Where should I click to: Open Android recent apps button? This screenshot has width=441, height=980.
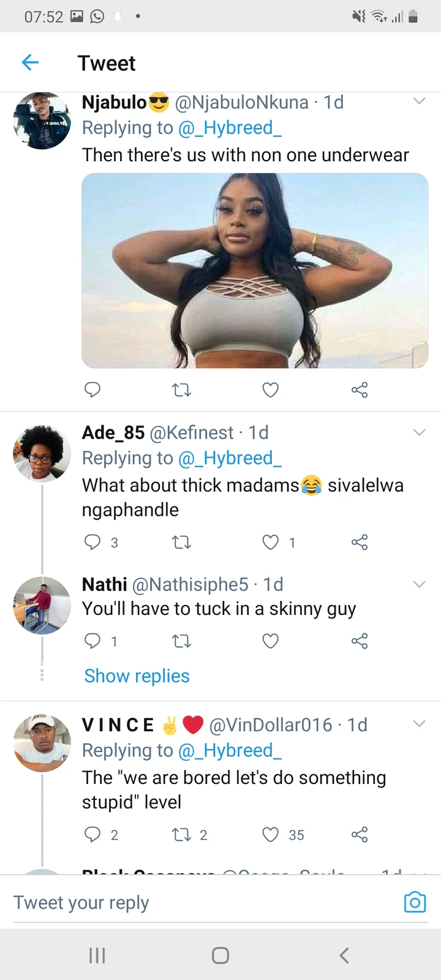tap(97, 955)
